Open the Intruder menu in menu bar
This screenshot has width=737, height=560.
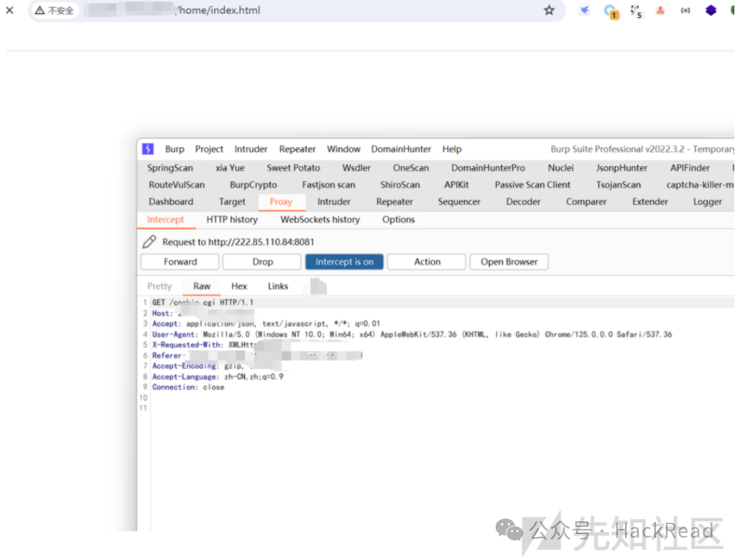pyautogui.click(x=251, y=149)
